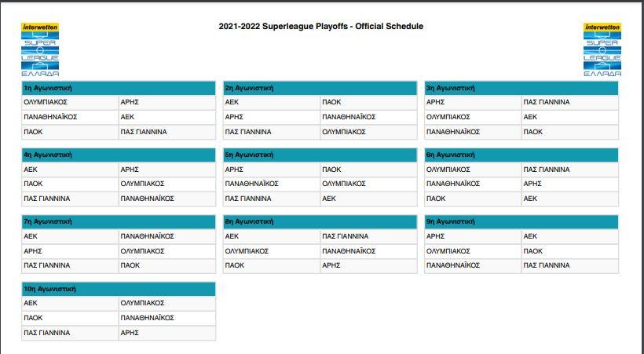Click the 7η Αγωνιστική header bar
Image resolution: width=644 pixels, height=354 pixels.
click(119, 221)
